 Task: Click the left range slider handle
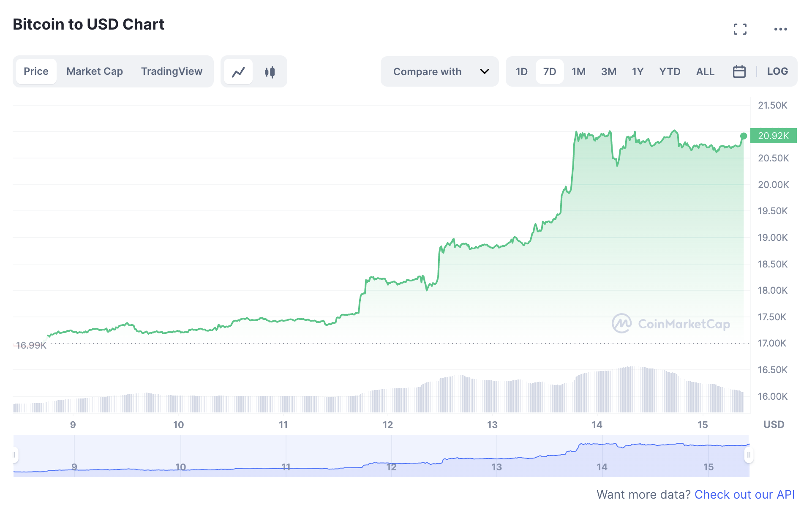point(14,455)
